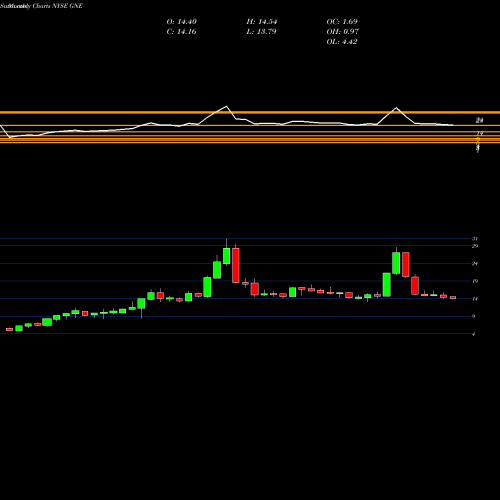This screenshot has width=500, height=500.
Task: Click the OL: 4.42 reading
Action: 342,42
